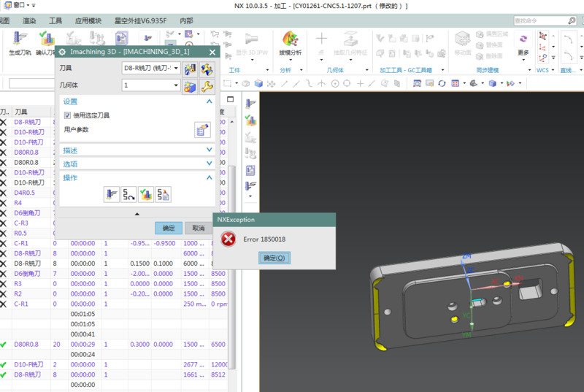The width and height of the screenshot is (584, 392).
Task: Open the 应用模块 menu tab
Action: pyautogui.click(x=88, y=21)
